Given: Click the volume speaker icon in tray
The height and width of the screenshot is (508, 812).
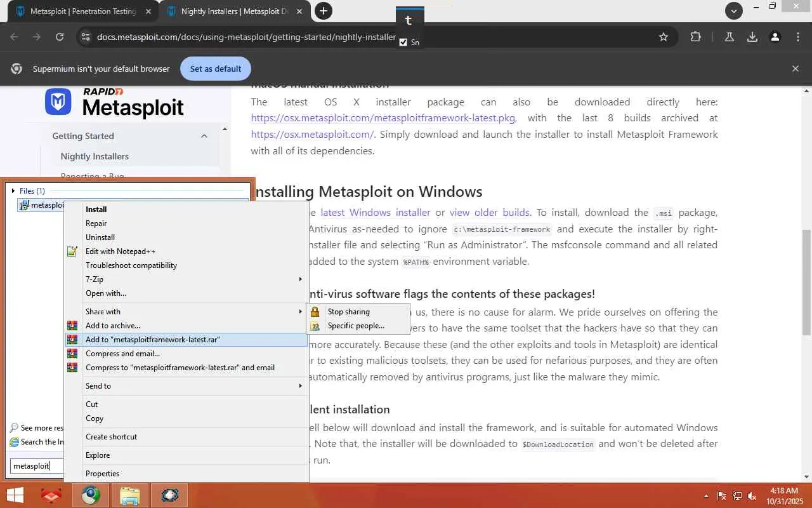Looking at the screenshot, I should [752, 496].
